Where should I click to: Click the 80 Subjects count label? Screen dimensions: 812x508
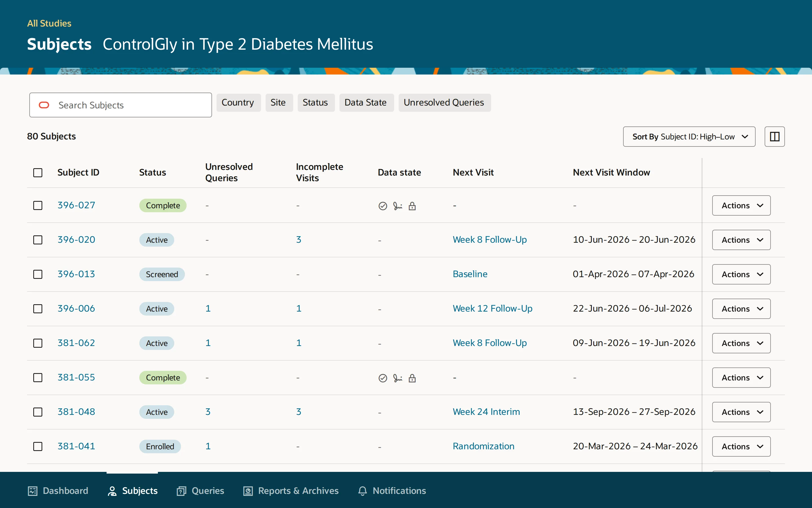51,136
